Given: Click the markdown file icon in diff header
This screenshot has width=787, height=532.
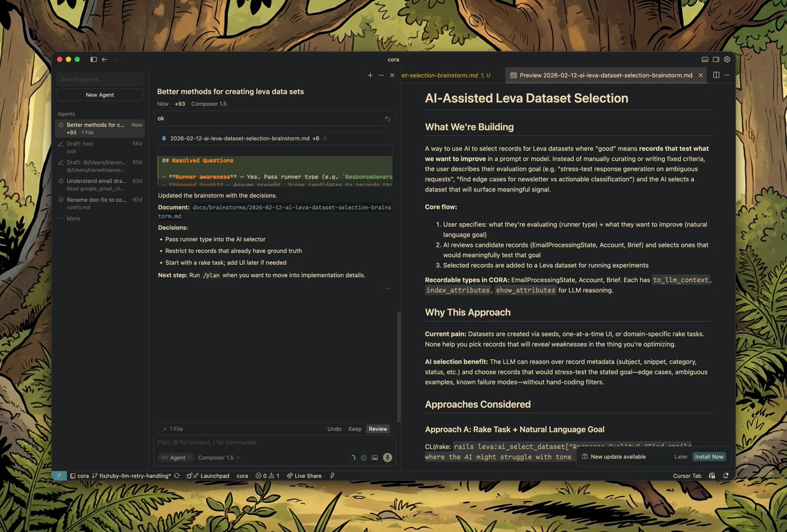Looking at the screenshot, I should [164, 138].
